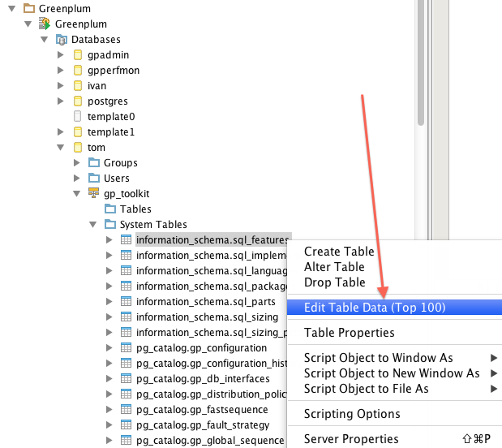The width and height of the screenshot is (502, 448).
Task: Collapse the gp_toolkit schema
Action: pos(76,193)
